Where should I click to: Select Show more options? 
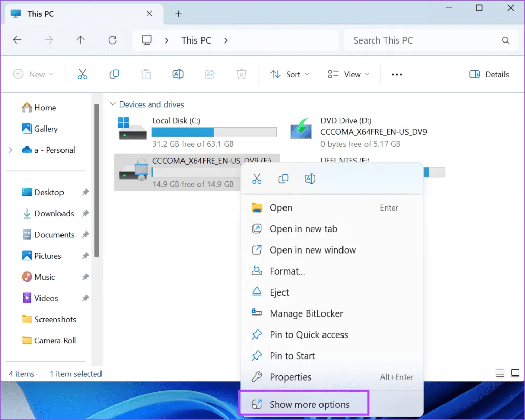coord(309,404)
